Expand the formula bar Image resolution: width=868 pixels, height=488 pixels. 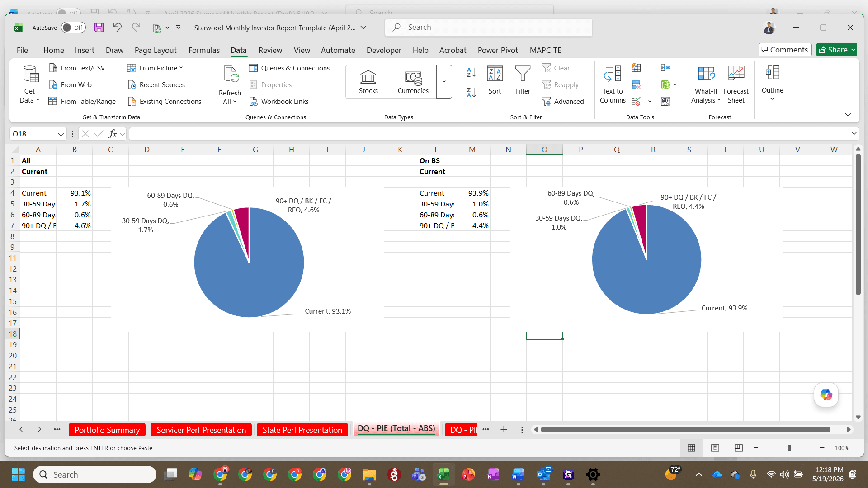pos(854,134)
